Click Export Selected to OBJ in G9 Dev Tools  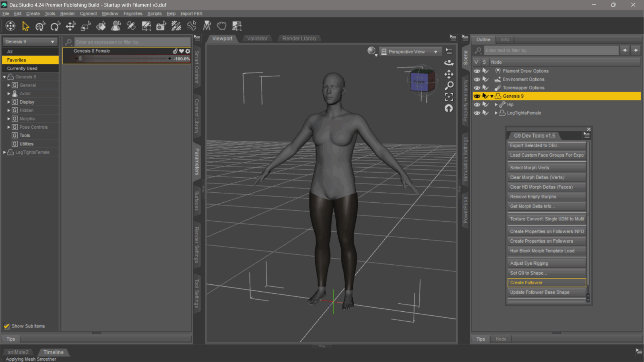(546, 145)
